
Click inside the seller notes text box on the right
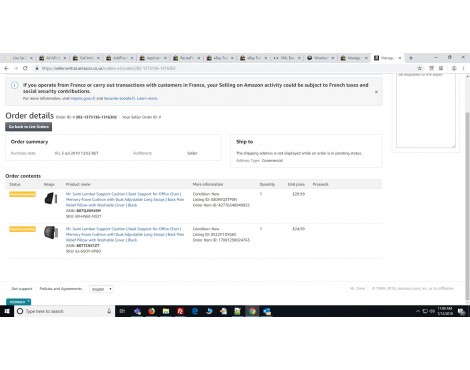[x=426, y=110]
